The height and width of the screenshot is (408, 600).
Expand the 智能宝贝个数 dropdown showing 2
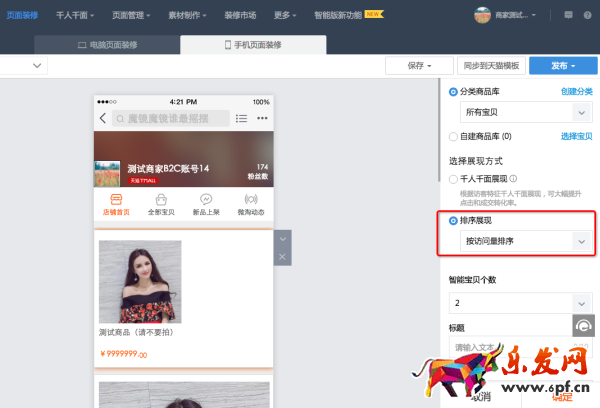(520, 303)
